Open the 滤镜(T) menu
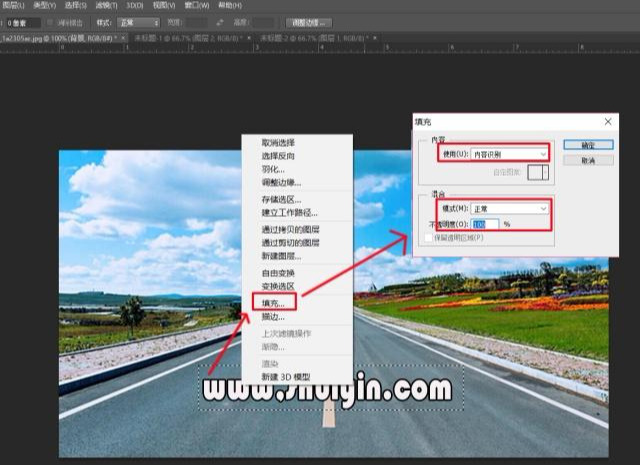640x465 pixels. point(106,5)
